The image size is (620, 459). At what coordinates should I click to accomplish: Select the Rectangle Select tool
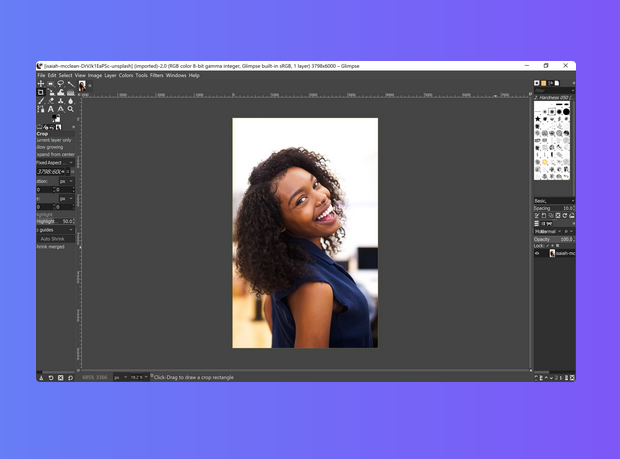tap(51, 83)
